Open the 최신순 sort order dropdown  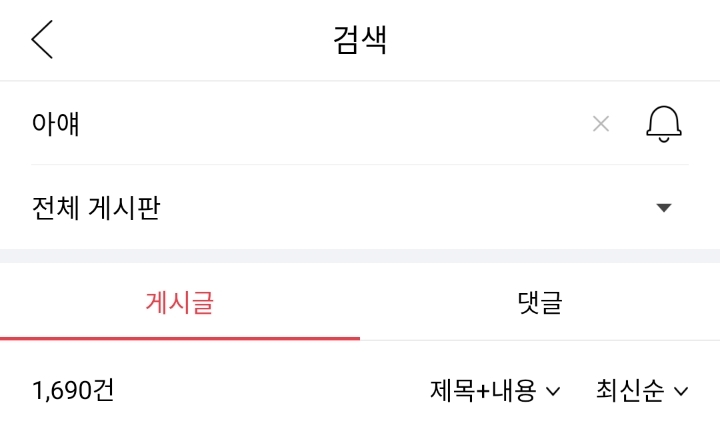(642, 390)
